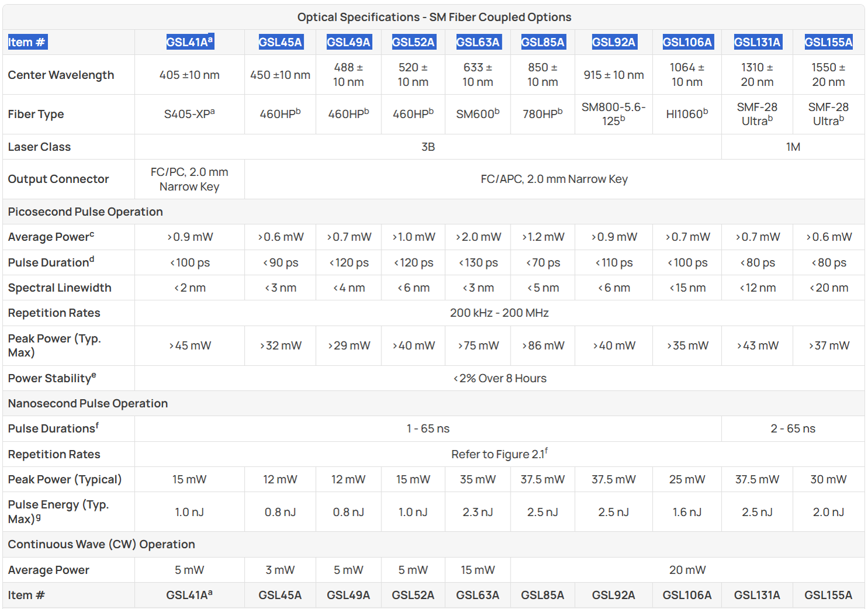
Task: Click the '<70 ps' pulse duration value
Action: 543,262
